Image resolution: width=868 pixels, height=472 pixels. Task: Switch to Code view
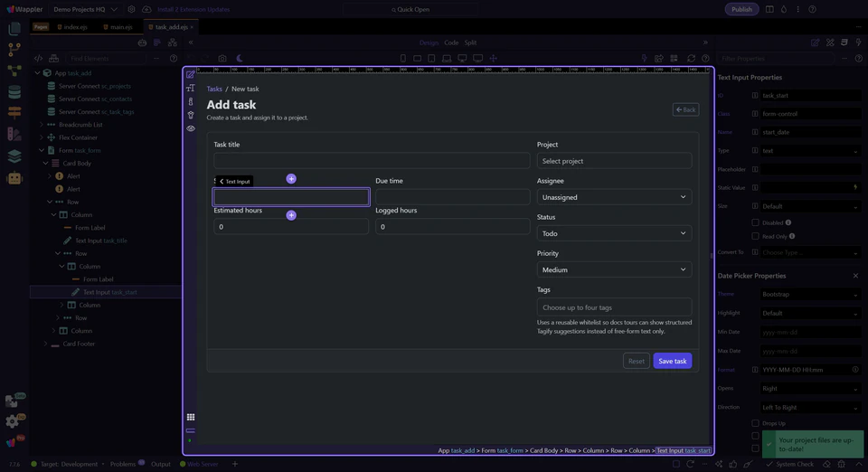[x=451, y=42]
